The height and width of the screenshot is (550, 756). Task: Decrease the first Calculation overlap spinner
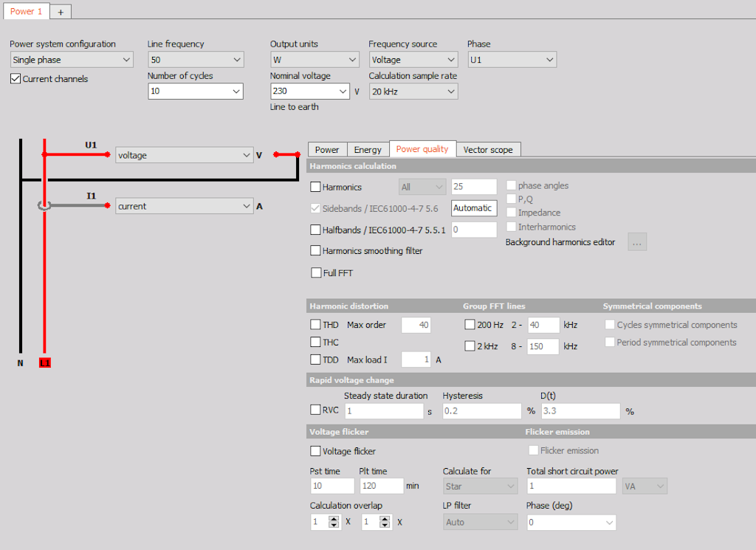[x=334, y=525]
